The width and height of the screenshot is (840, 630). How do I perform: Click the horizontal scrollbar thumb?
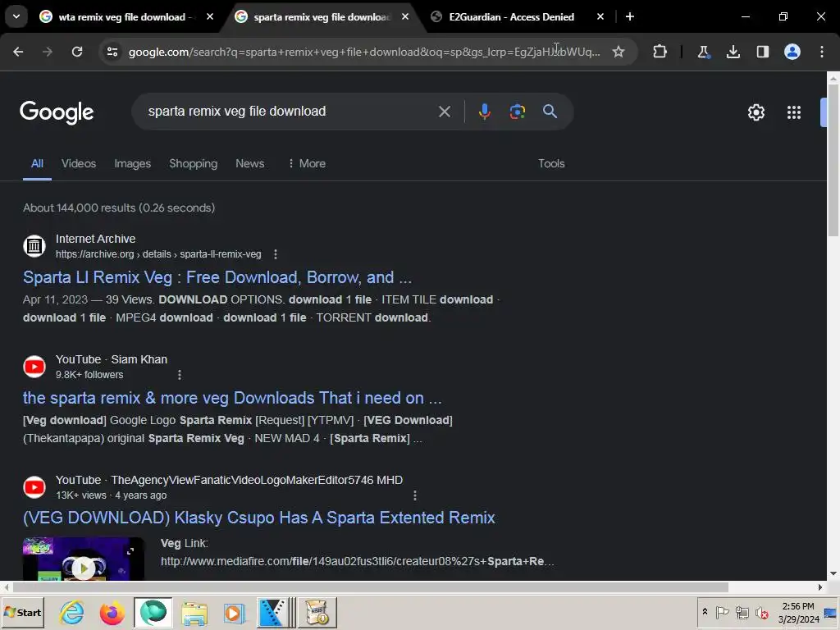point(370,587)
